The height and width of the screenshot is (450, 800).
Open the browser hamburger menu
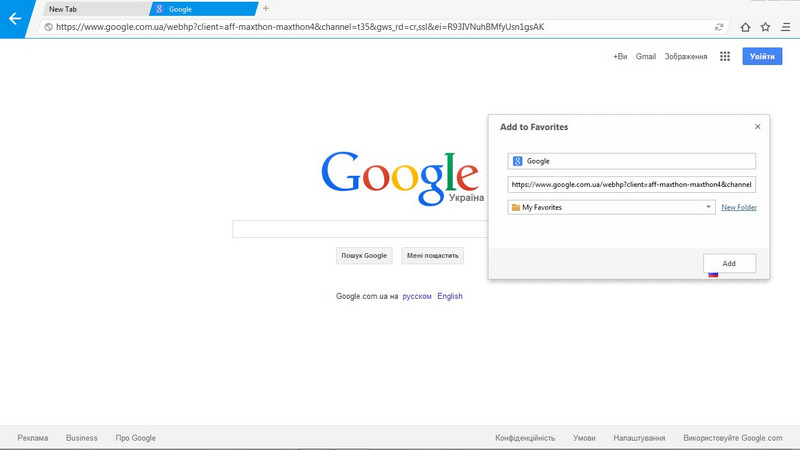click(x=786, y=27)
